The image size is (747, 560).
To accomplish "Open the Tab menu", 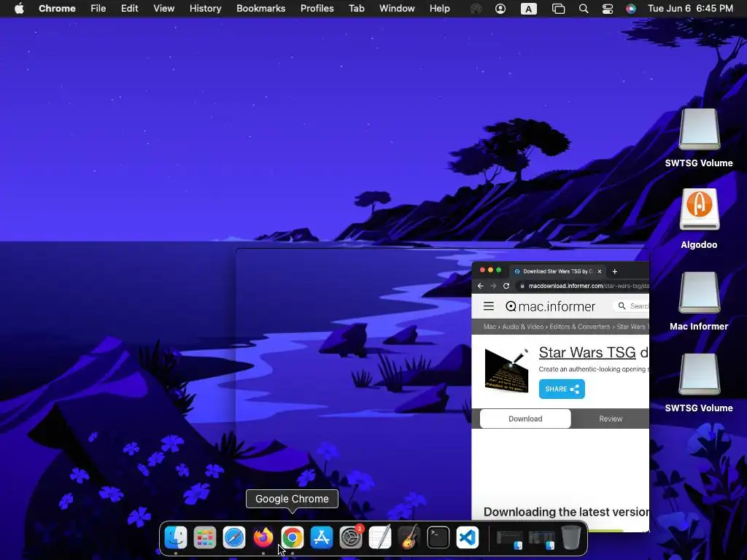I will pyautogui.click(x=356, y=8).
